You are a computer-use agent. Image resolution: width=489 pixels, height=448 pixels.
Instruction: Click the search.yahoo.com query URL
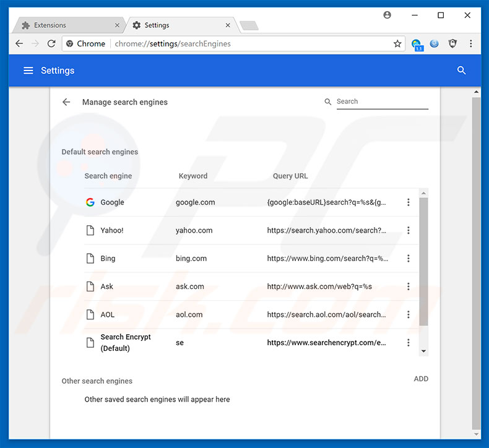[x=326, y=230]
